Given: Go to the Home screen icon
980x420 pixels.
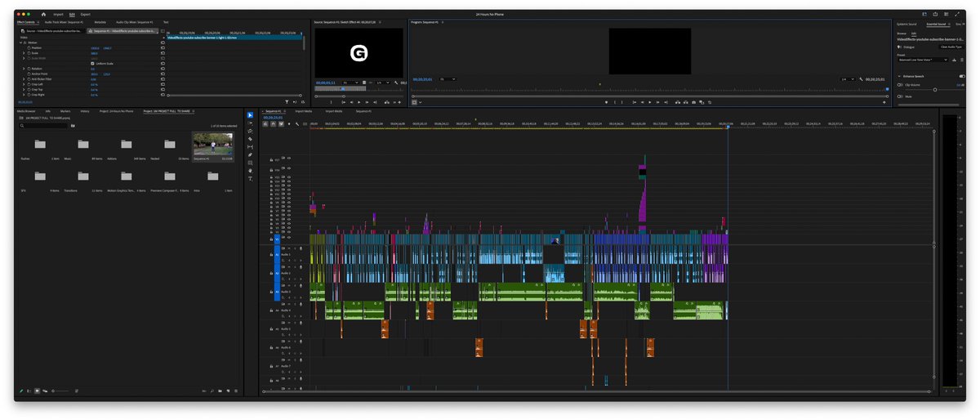Looking at the screenshot, I should 43,14.
